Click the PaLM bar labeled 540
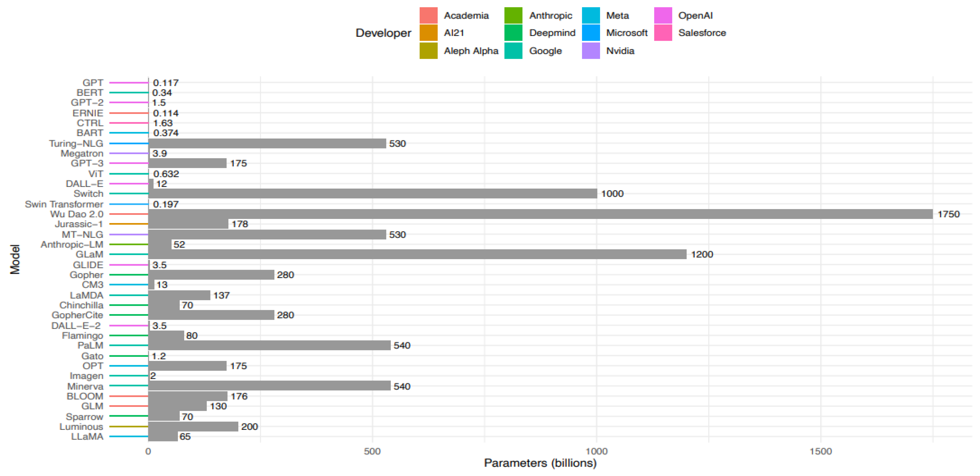The width and height of the screenshot is (980, 476). click(269, 345)
